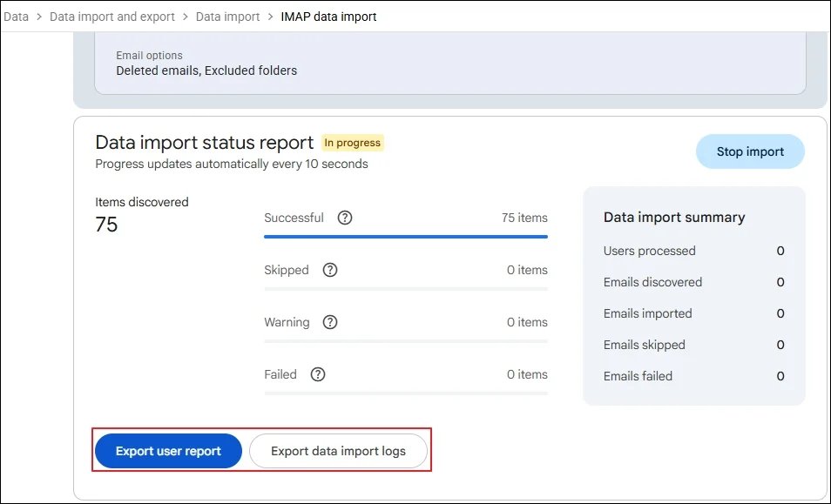Navigate to Data import breadcrumb
The width and height of the screenshot is (831, 504).
click(x=228, y=17)
